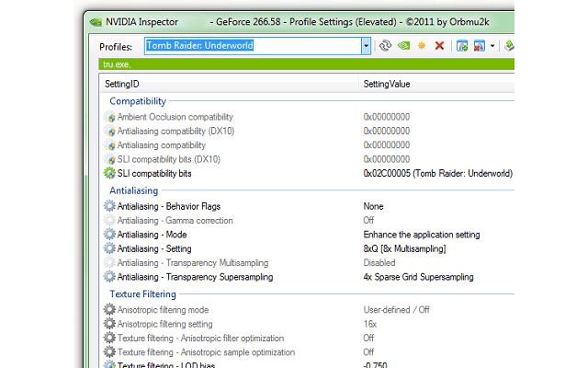
Task: Select the Ambient Occlusion compatibility row label
Action: click(175, 117)
